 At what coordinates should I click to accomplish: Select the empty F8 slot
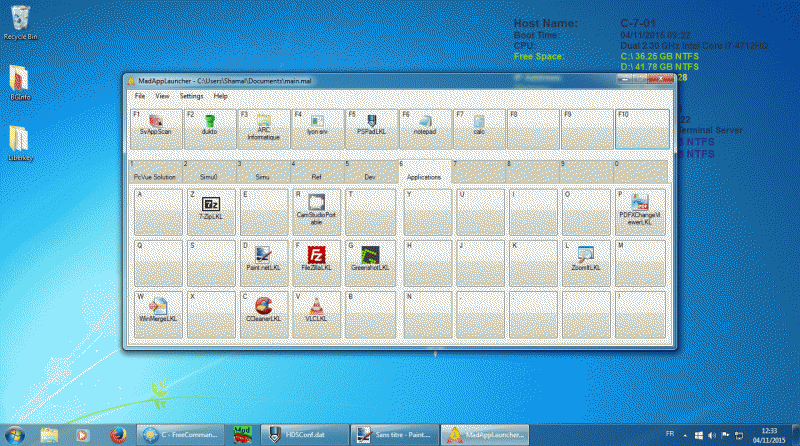[534, 129]
